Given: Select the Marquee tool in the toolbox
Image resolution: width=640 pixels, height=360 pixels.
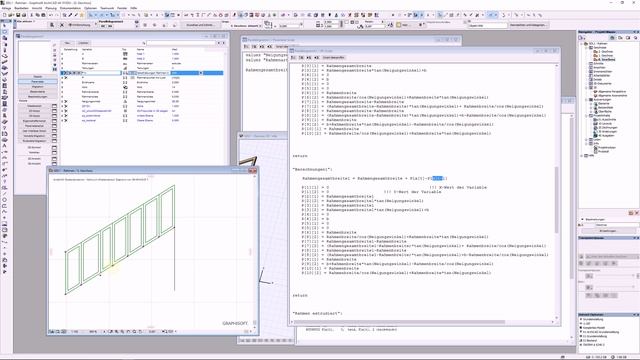Looking at the screenshot, I should click(4, 31).
